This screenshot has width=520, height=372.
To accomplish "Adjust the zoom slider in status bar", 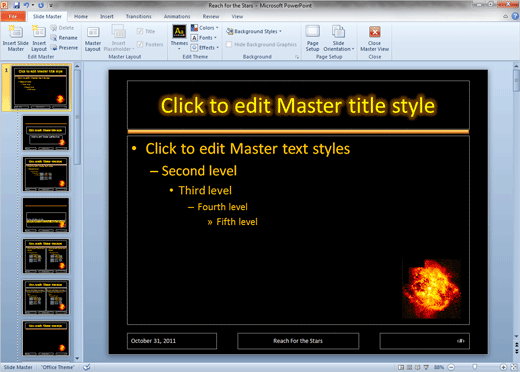I will coord(475,367).
